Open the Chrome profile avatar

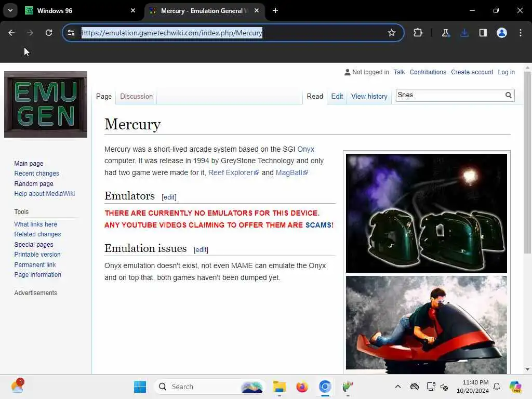502,33
